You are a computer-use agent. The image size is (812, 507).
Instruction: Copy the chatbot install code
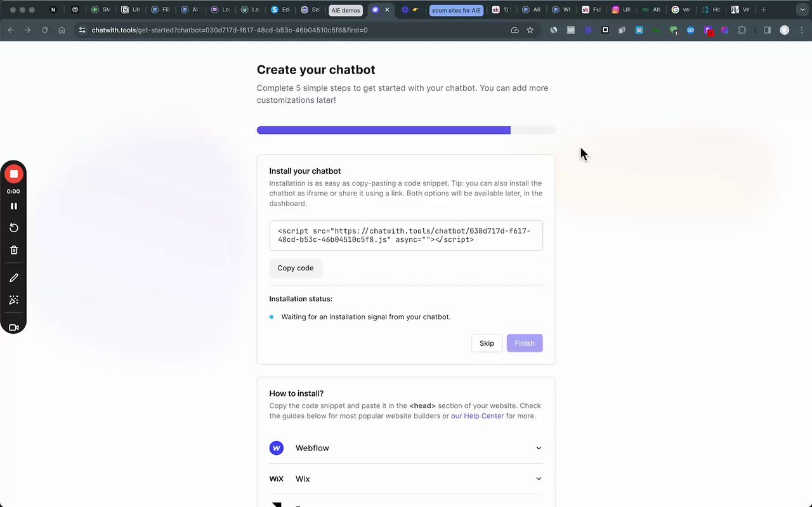coord(296,268)
